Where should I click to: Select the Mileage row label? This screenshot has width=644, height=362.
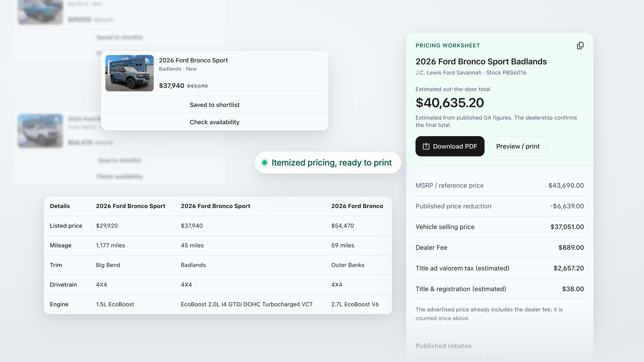click(x=61, y=245)
